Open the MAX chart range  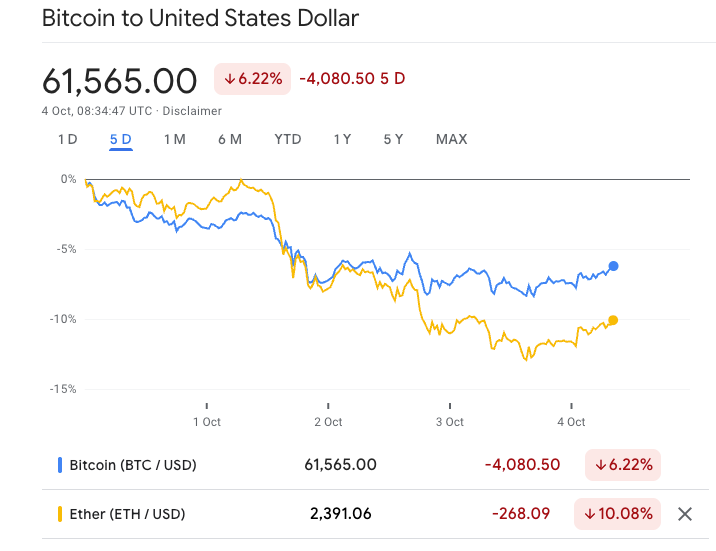(x=451, y=139)
